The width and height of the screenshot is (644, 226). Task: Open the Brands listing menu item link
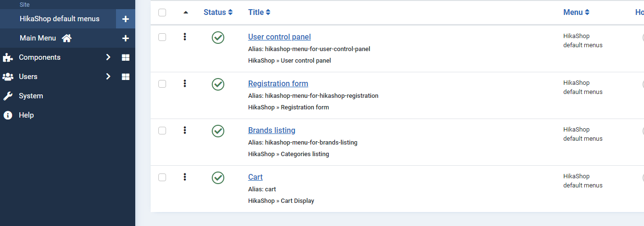(271, 130)
